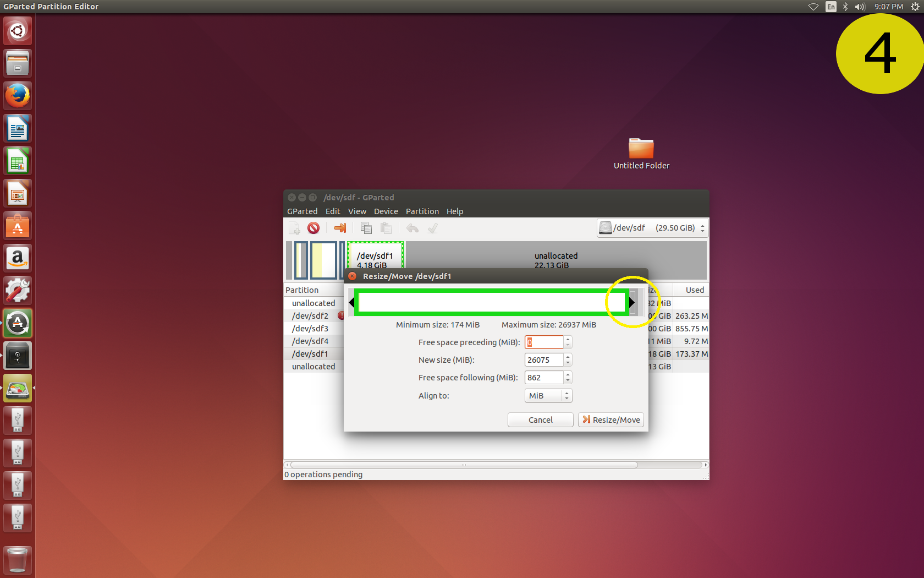The image size is (924, 578).
Task: Click the Undo last operation icon
Action: point(413,228)
